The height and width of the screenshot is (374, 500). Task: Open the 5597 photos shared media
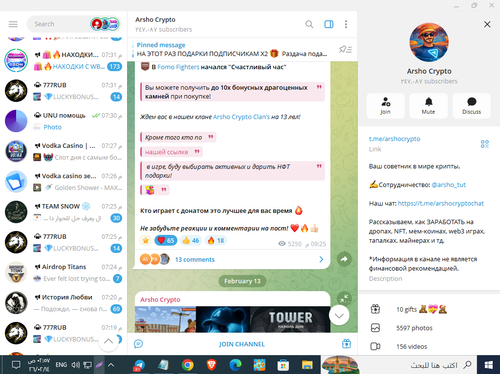pos(429,328)
